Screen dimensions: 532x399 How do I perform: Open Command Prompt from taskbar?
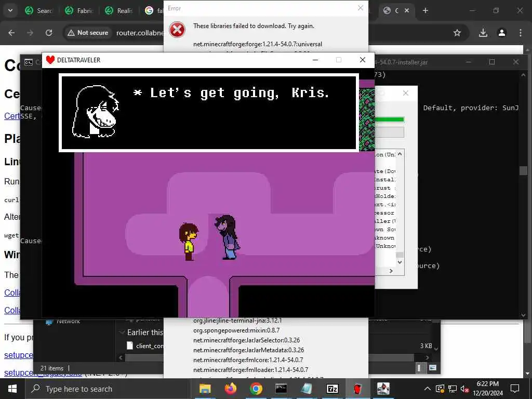pos(281,389)
